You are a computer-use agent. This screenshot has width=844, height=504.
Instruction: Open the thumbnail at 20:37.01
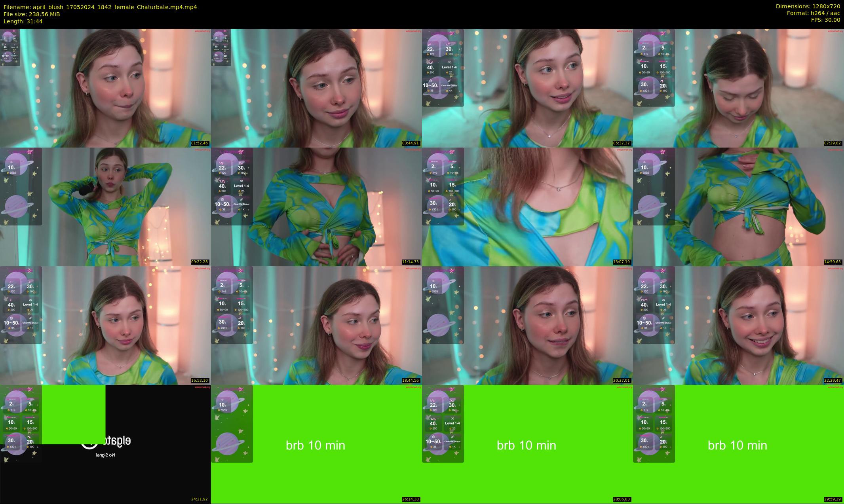(x=527, y=325)
